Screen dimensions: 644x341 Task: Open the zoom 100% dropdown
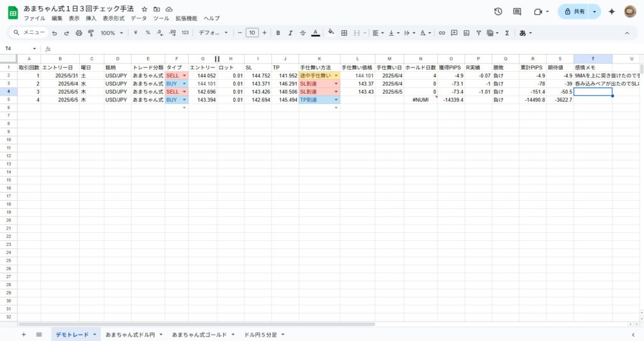click(x=112, y=33)
